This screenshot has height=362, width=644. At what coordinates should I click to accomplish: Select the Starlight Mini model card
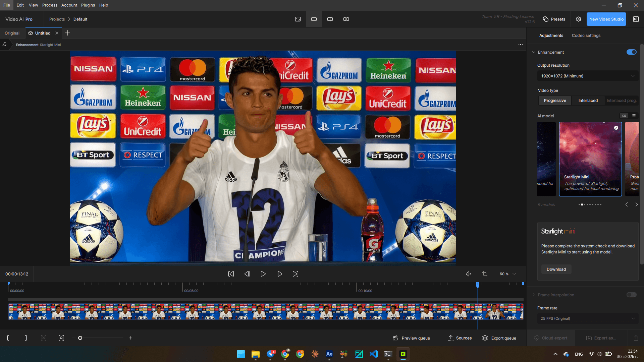(x=590, y=159)
